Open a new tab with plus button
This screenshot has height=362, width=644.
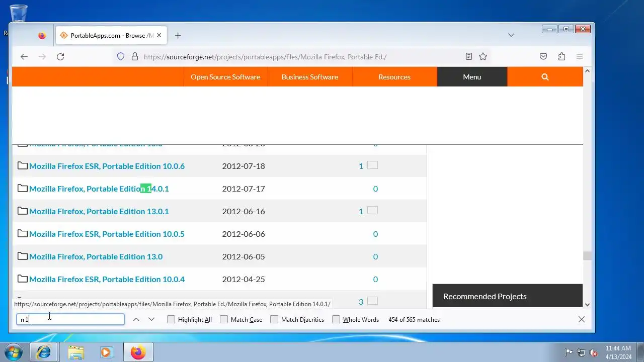click(178, 36)
